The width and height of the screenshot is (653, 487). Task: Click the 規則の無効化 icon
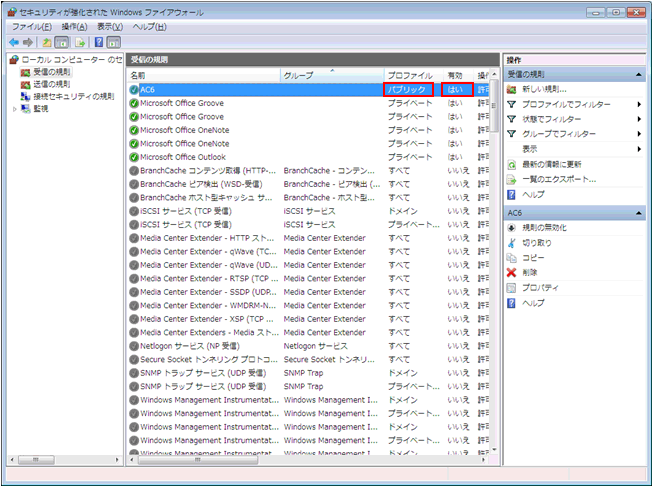click(x=511, y=228)
